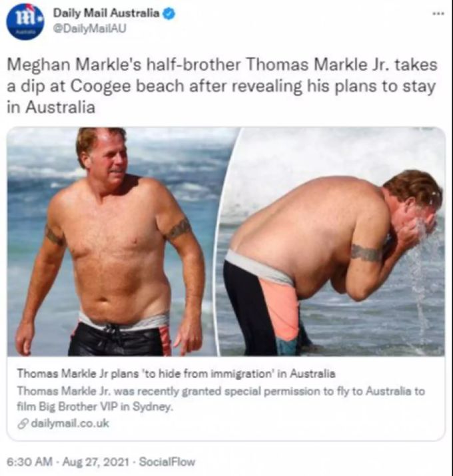Open the right photo of man splashing face

click(332, 242)
